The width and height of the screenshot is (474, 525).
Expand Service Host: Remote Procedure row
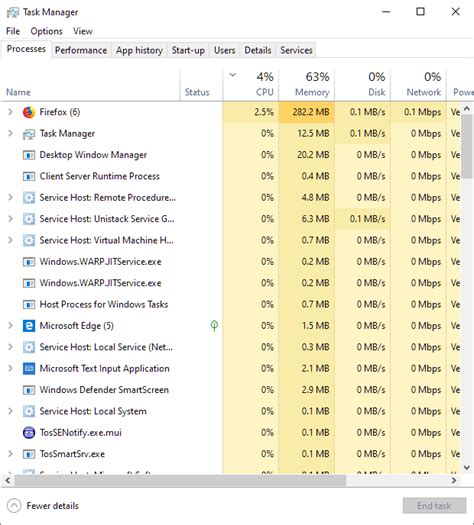(x=10, y=198)
